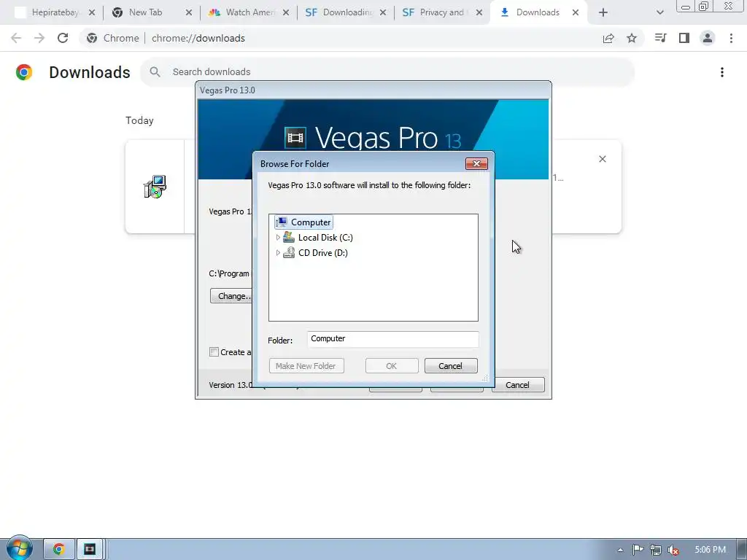This screenshot has height=560, width=747.
Task: Open a new browser tab
Action: [603, 13]
